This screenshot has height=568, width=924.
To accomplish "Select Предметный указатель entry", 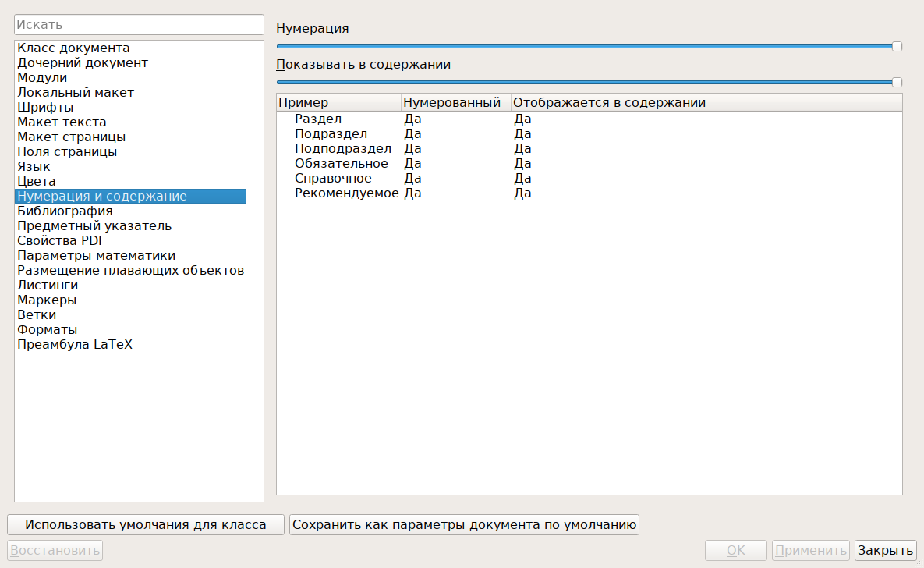I will [x=130, y=226].
